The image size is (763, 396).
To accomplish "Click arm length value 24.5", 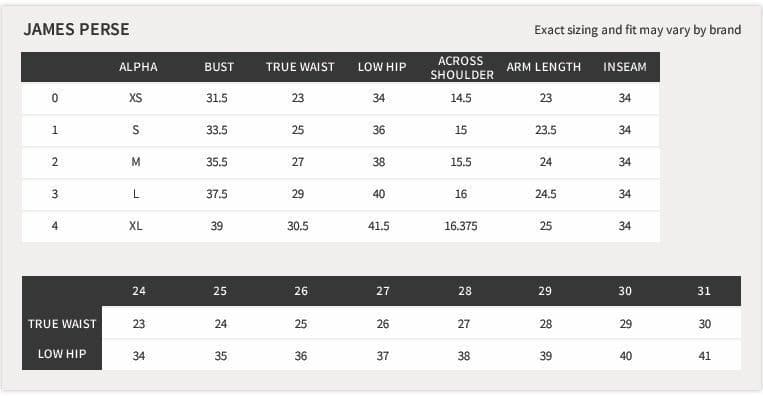I will pos(546,194).
